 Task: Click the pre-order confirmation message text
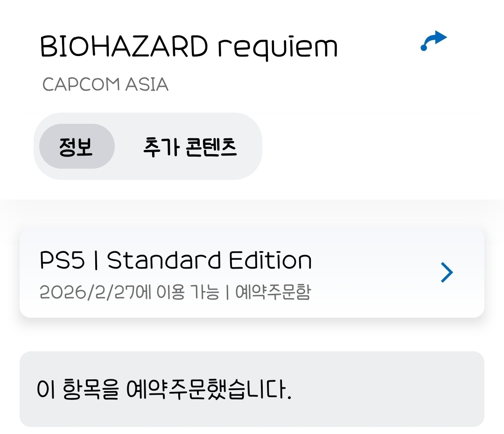(x=164, y=390)
